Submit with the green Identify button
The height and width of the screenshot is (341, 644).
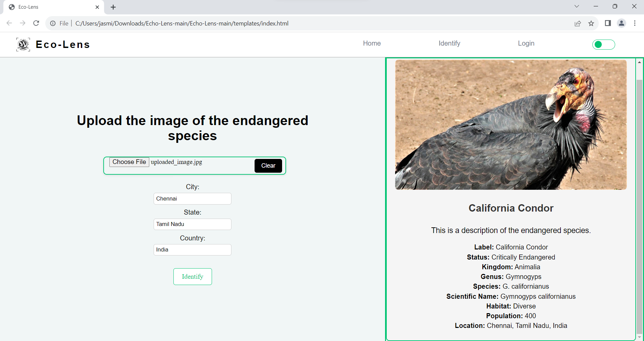click(193, 277)
